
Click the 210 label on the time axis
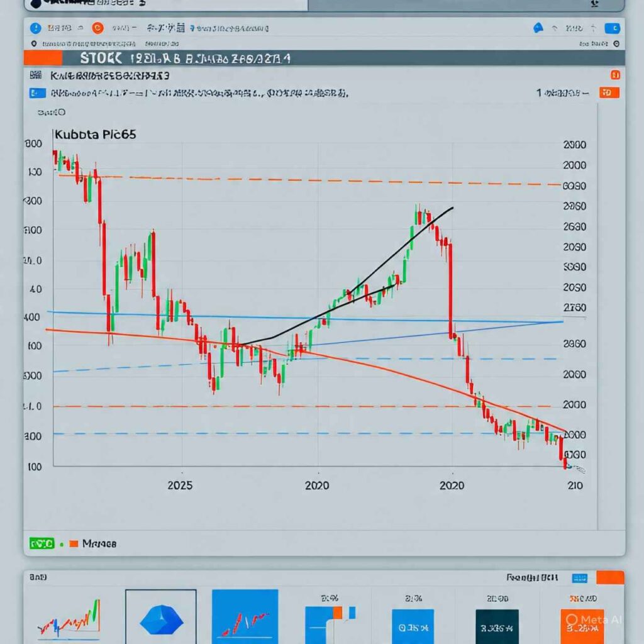pos(575,486)
